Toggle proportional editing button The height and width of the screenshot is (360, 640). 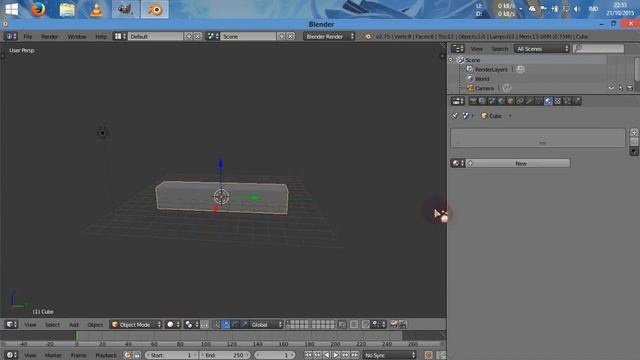point(353,324)
